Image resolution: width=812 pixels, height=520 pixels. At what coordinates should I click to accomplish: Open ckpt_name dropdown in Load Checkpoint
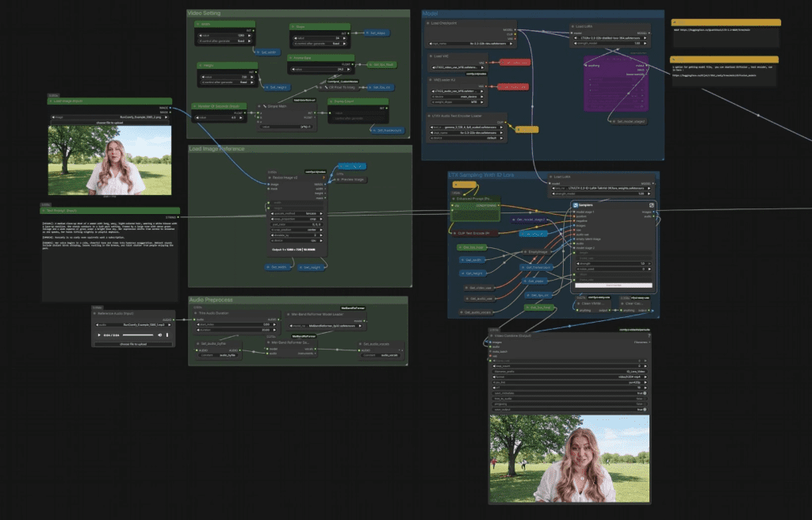[469, 44]
